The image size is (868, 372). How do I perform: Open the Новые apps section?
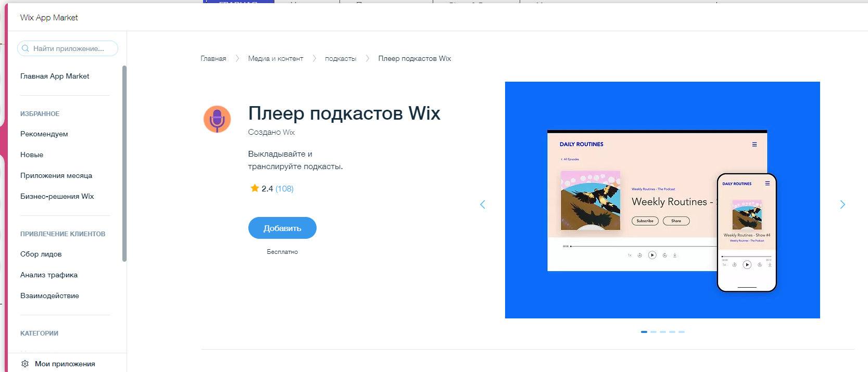click(x=32, y=155)
